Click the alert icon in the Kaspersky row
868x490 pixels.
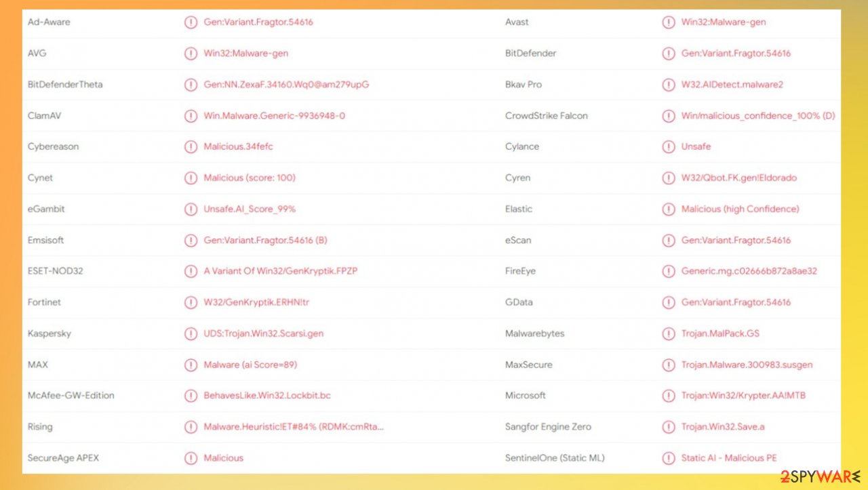click(191, 333)
